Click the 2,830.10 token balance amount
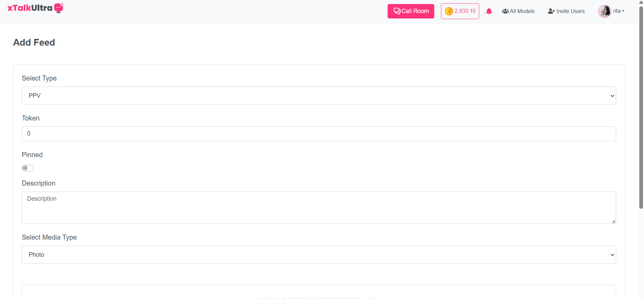This screenshot has width=644, height=299. coord(465,11)
